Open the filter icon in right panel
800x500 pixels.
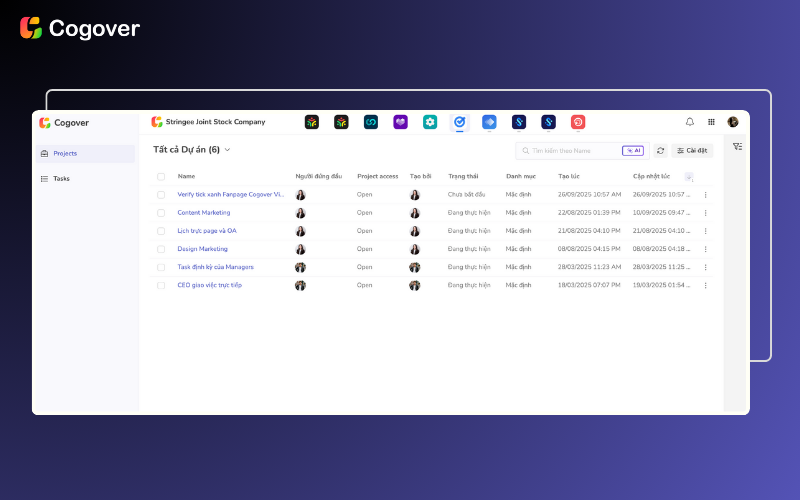coord(737,146)
